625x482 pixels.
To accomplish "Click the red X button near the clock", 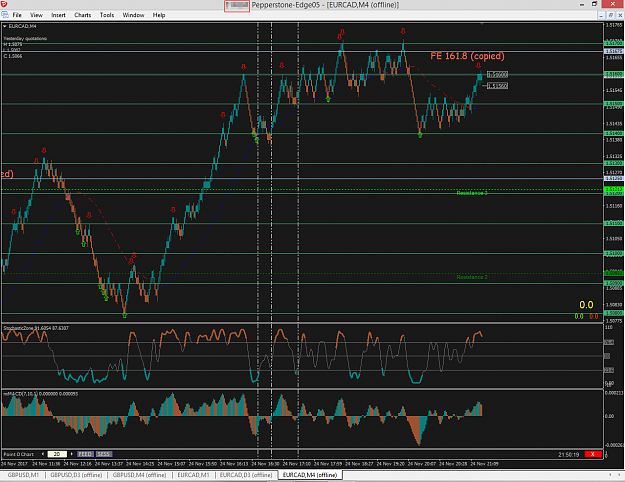I will click(593, 454).
